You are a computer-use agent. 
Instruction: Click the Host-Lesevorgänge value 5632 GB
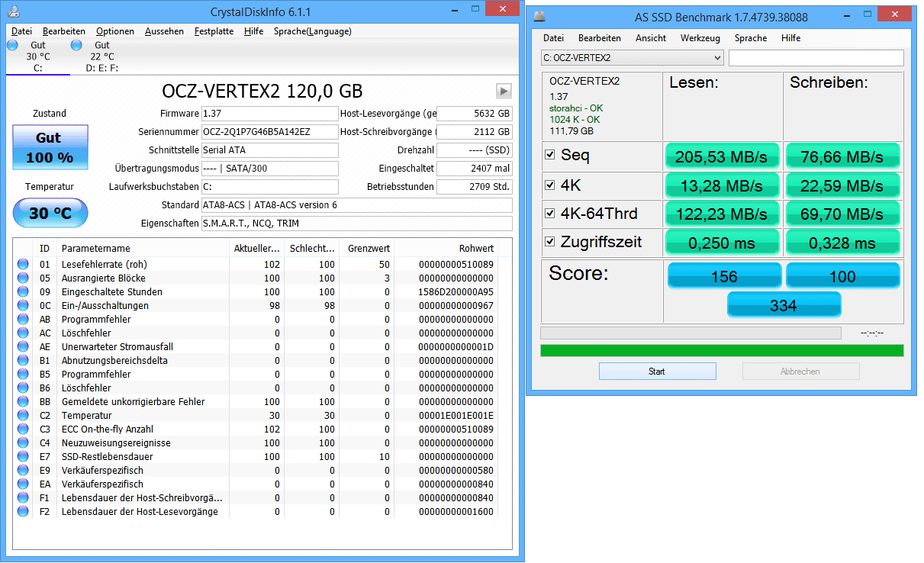[474, 114]
